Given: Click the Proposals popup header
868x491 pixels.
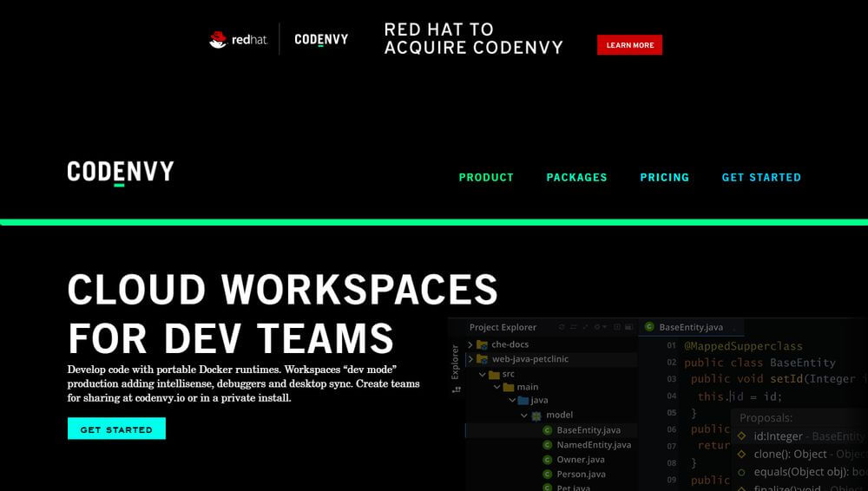Looking at the screenshot, I should point(766,418).
